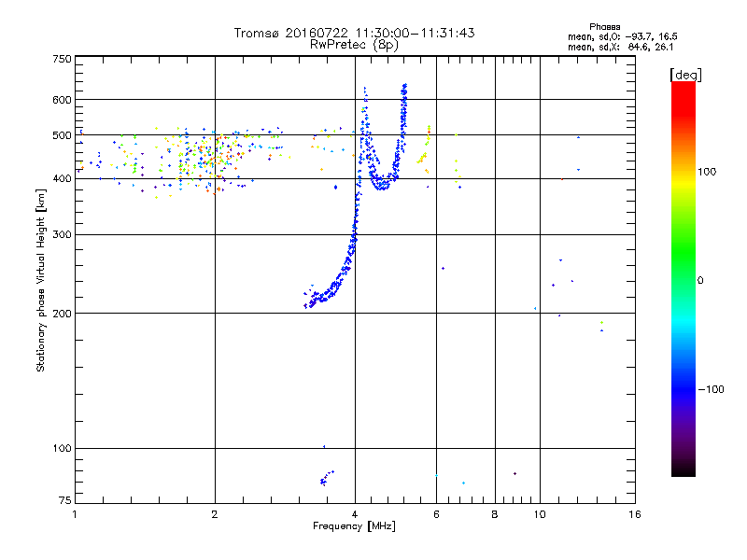
Task: Click the x-axis tick label '2'
Action: pos(215,514)
